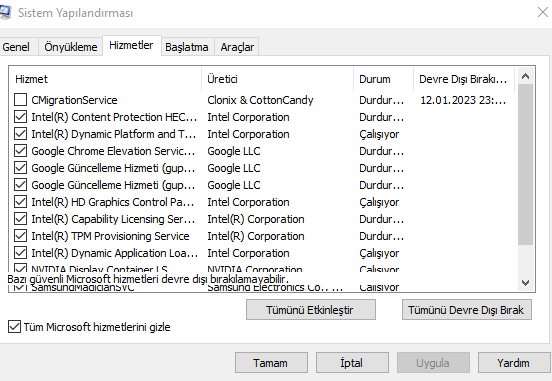Click the scrollbar up arrow
The width and height of the screenshot is (552, 381).
click(525, 76)
